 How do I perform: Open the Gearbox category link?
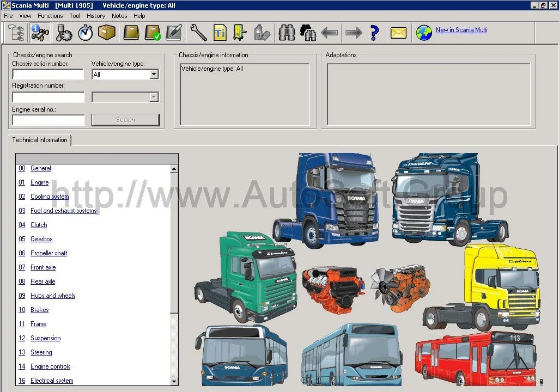pyautogui.click(x=41, y=239)
